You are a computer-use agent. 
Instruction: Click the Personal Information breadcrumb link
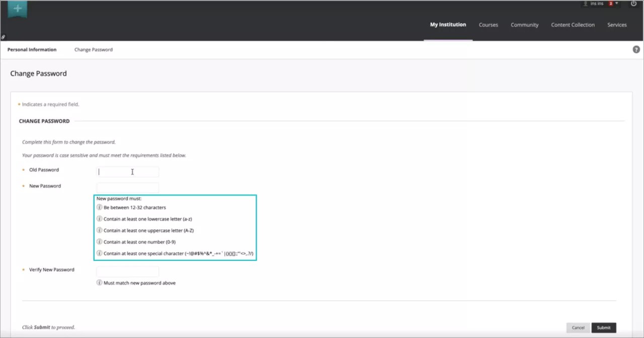32,50
